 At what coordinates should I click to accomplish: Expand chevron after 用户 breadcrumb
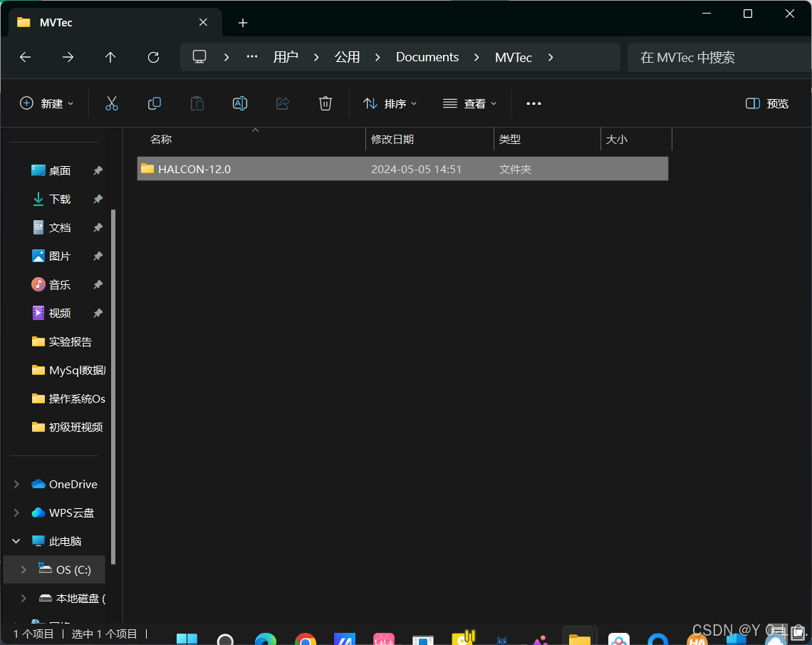pyautogui.click(x=316, y=57)
